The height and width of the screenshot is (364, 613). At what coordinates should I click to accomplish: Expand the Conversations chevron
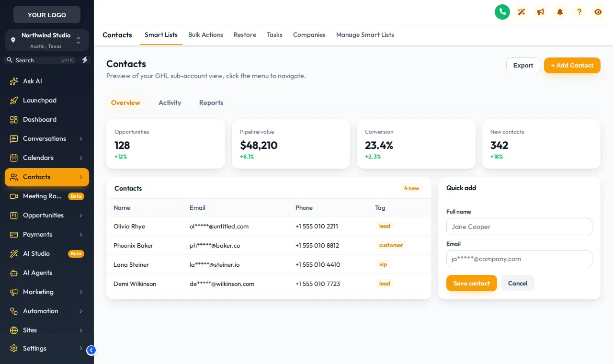[x=81, y=139]
